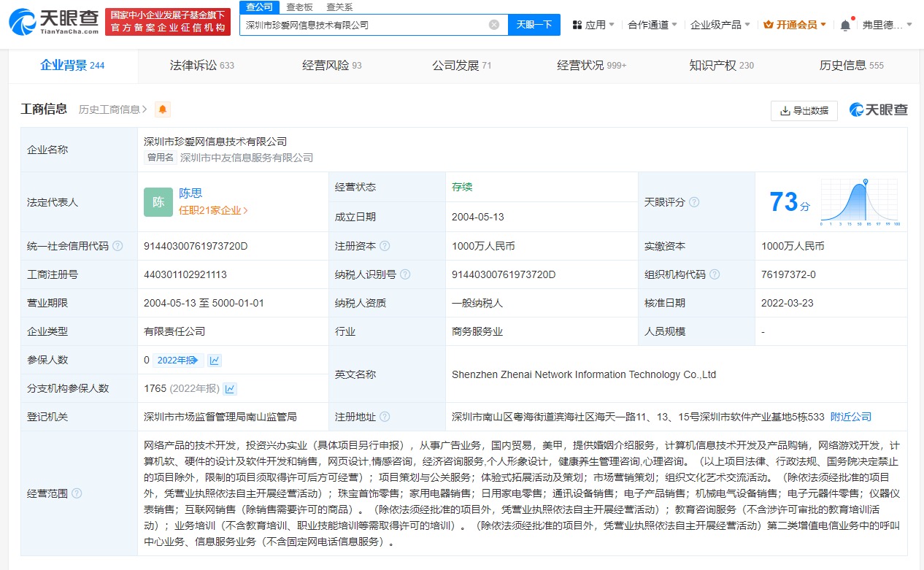Screen dimensions: 924x570
Task: Select the 经营状况 tab
Action: tap(592, 65)
